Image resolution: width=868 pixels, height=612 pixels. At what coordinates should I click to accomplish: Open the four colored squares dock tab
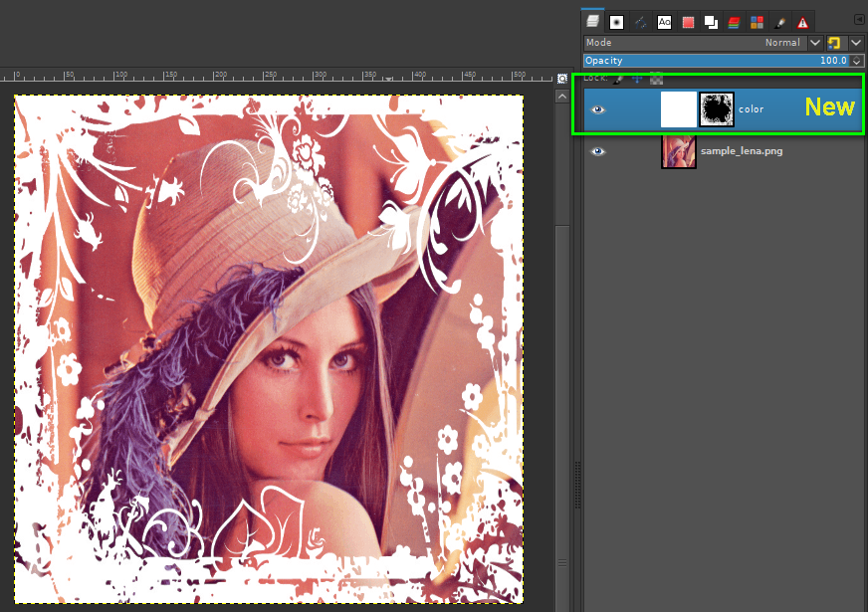point(757,22)
